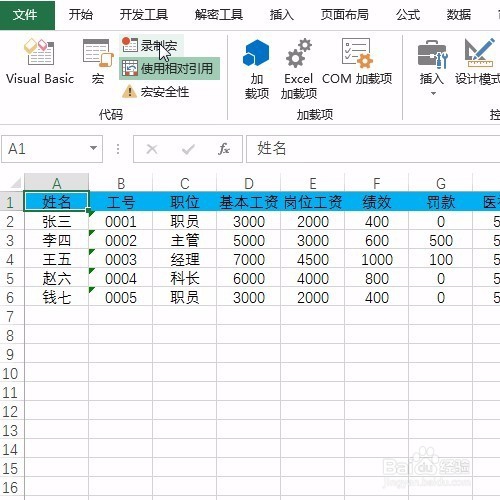Switch to the 开发工具 tab

tap(144, 15)
